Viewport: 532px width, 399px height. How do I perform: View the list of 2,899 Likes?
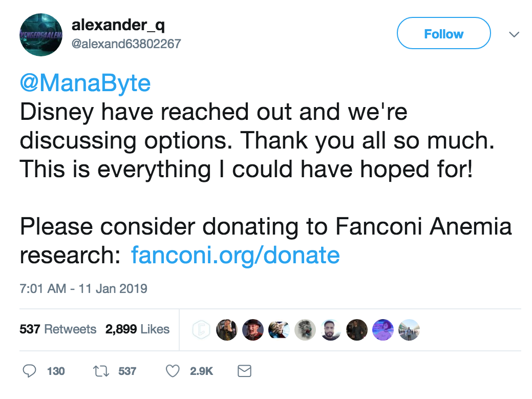(x=137, y=329)
